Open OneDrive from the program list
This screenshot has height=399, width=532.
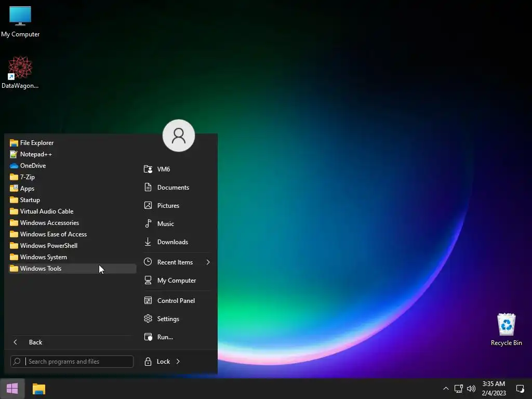(72, 166)
